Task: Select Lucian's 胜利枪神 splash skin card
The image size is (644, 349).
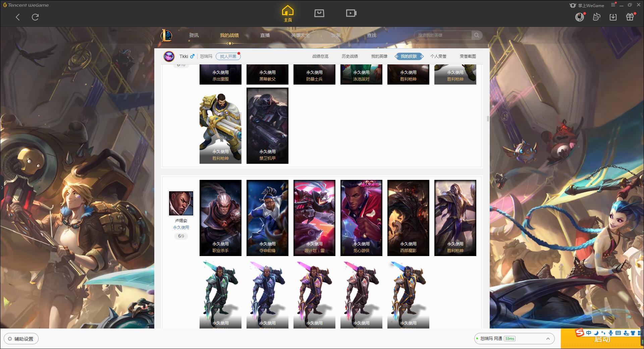Action: (x=455, y=218)
